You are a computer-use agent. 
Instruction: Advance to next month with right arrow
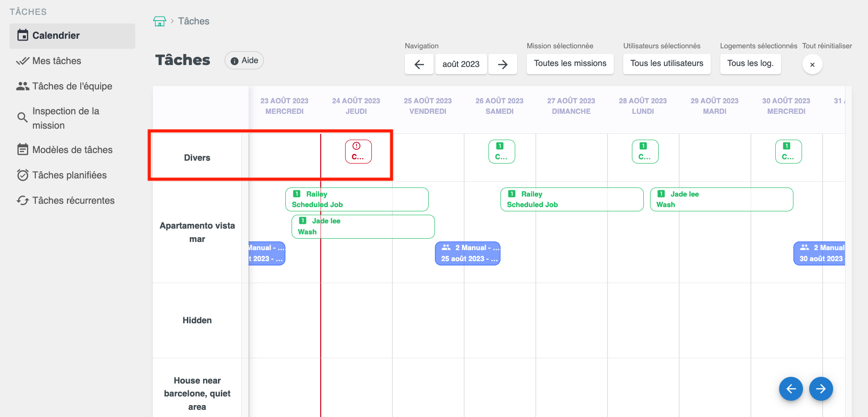(502, 64)
